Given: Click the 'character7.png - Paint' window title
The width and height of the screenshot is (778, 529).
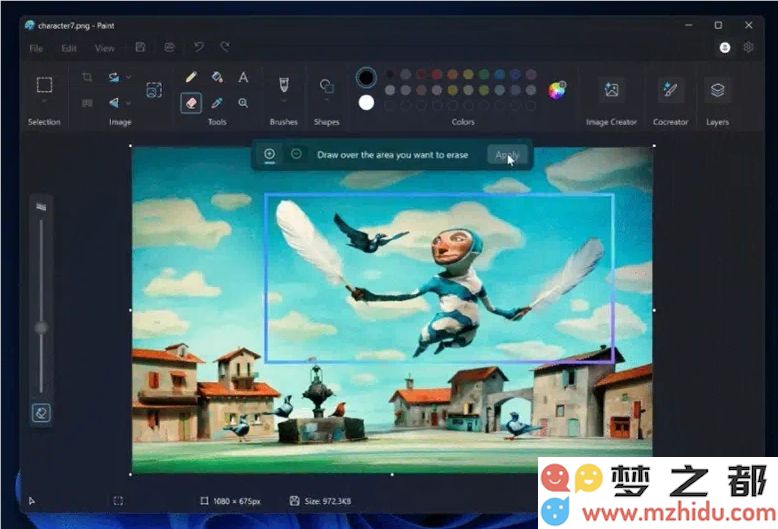Looking at the screenshot, I should click(x=76, y=26).
